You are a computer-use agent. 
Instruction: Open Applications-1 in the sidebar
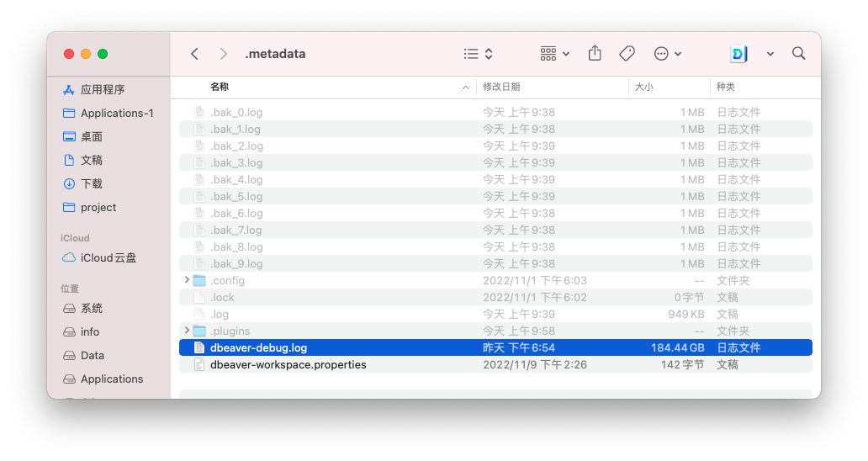point(109,113)
